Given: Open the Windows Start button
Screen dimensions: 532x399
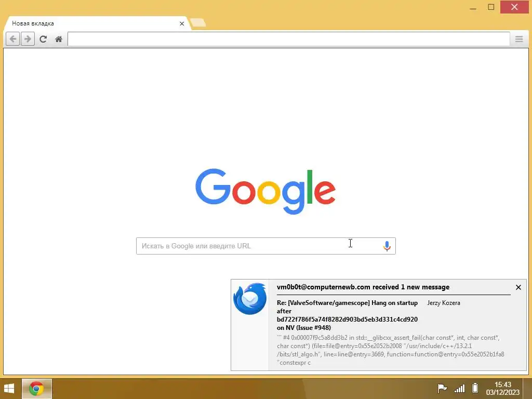Looking at the screenshot, I should point(9,389).
